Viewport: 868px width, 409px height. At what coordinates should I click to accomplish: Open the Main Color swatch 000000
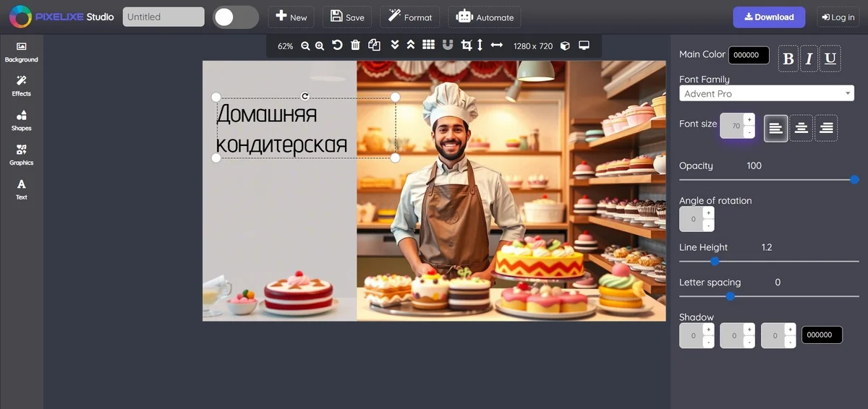749,55
